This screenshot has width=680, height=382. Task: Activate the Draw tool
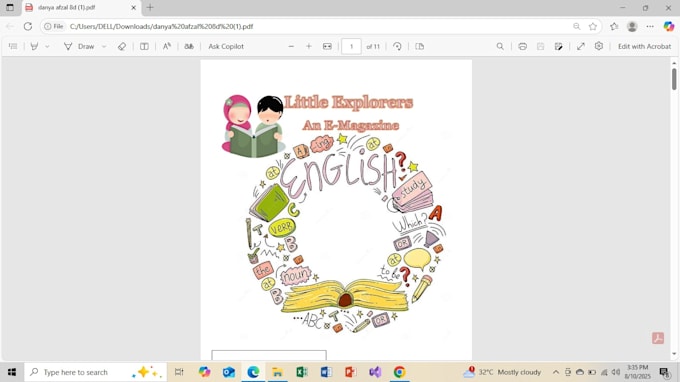pos(79,46)
